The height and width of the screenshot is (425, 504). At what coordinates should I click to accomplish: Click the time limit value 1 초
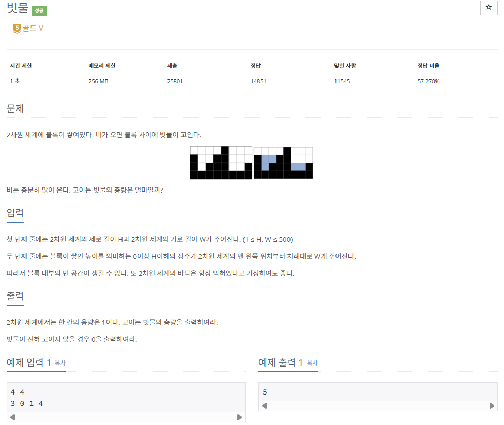coord(15,81)
